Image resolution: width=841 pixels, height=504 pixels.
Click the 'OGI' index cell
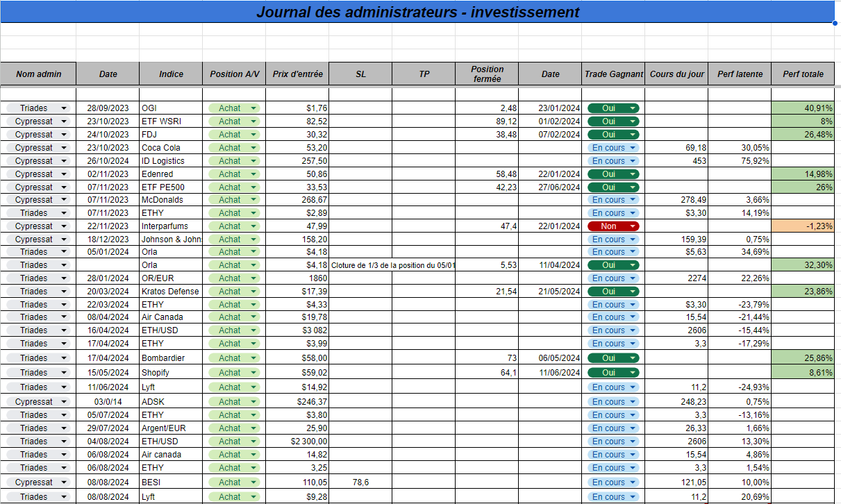click(x=171, y=108)
